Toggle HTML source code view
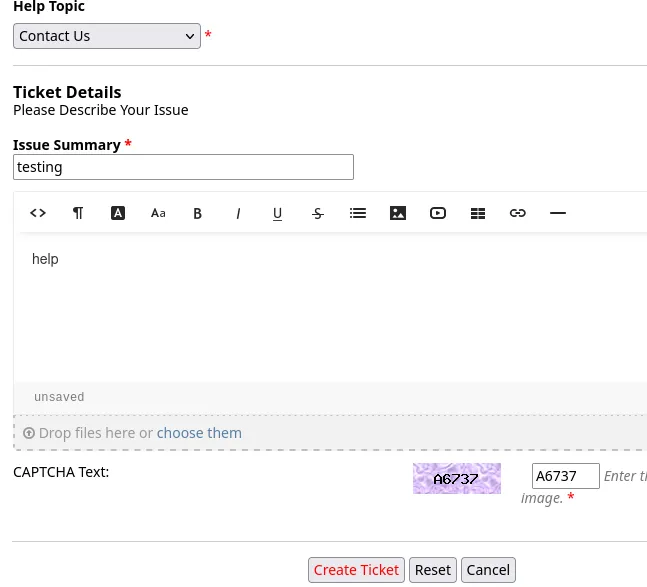Viewport: 647px width, 587px height. 38,213
